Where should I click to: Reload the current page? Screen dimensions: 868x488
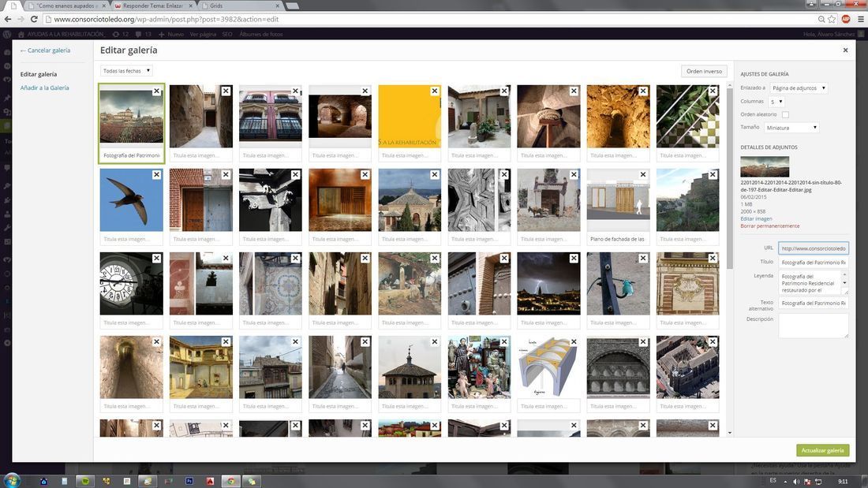[x=34, y=20]
